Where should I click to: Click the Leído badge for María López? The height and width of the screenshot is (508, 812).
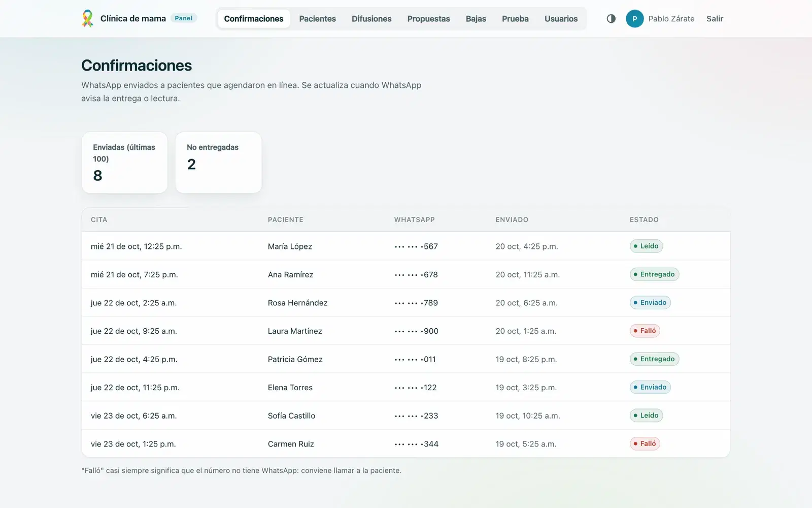pos(646,246)
